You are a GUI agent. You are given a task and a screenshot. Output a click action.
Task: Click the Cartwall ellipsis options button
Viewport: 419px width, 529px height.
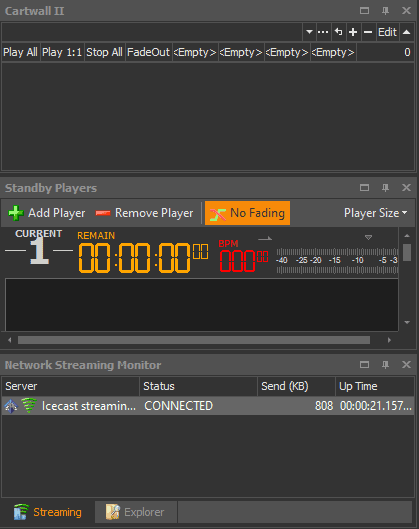[323, 32]
